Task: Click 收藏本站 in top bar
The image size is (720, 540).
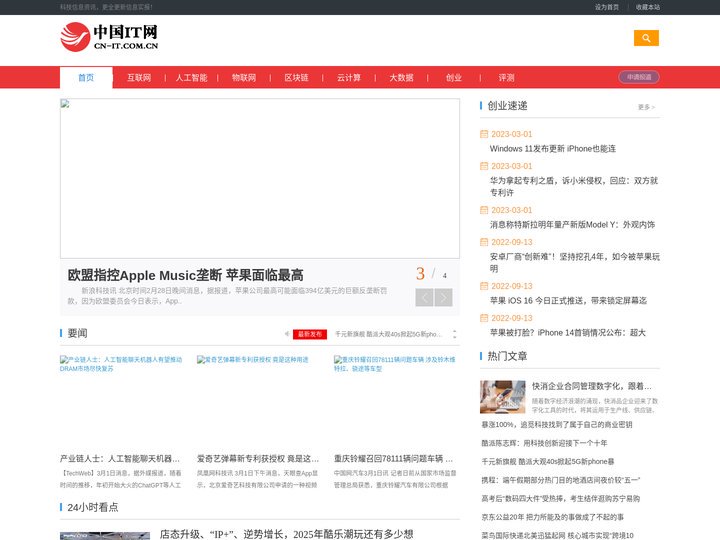Action: pyautogui.click(x=648, y=7)
